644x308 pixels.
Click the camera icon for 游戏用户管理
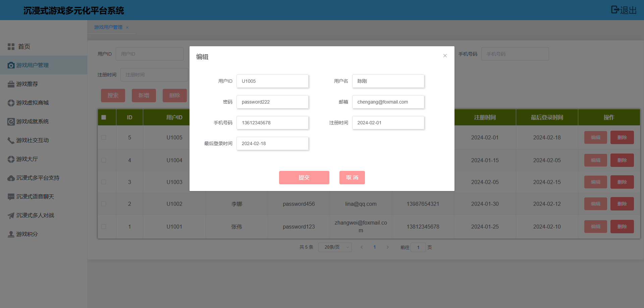(x=11, y=65)
